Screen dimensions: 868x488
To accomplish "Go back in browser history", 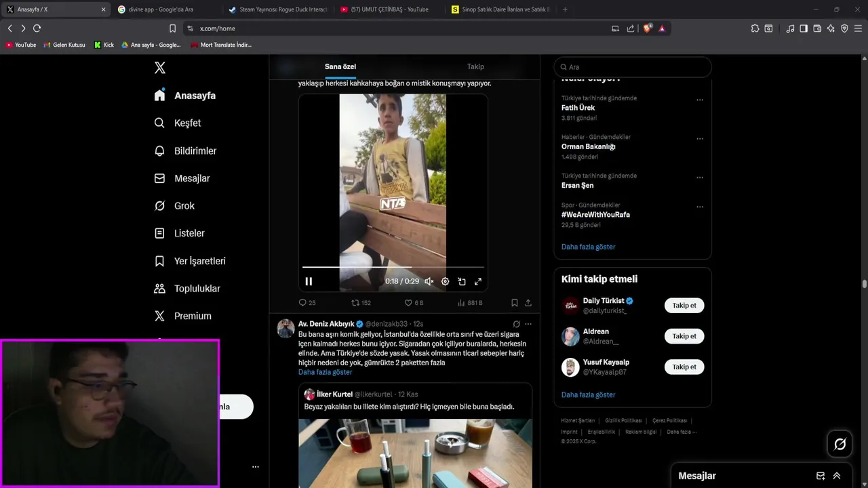I will (x=9, y=28).
